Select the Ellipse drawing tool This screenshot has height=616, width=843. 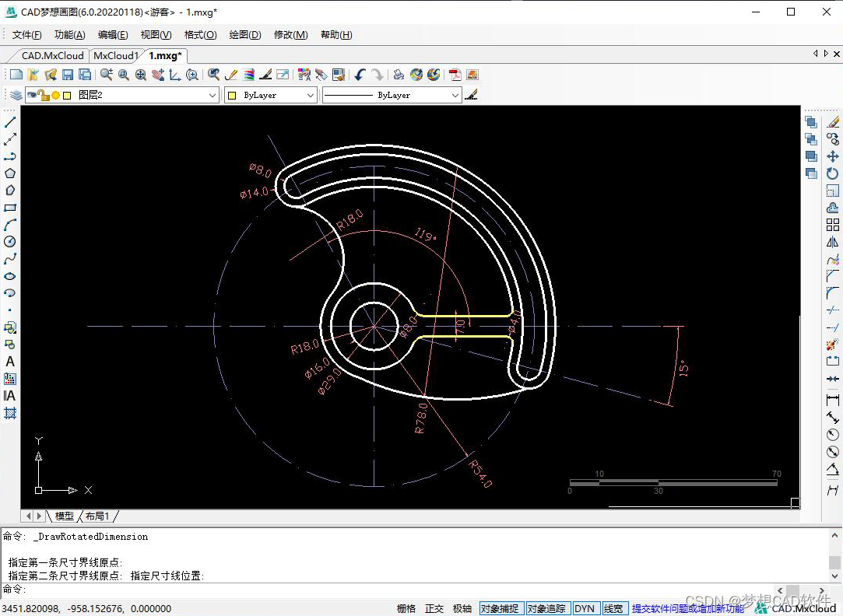[x=9, y=276]
